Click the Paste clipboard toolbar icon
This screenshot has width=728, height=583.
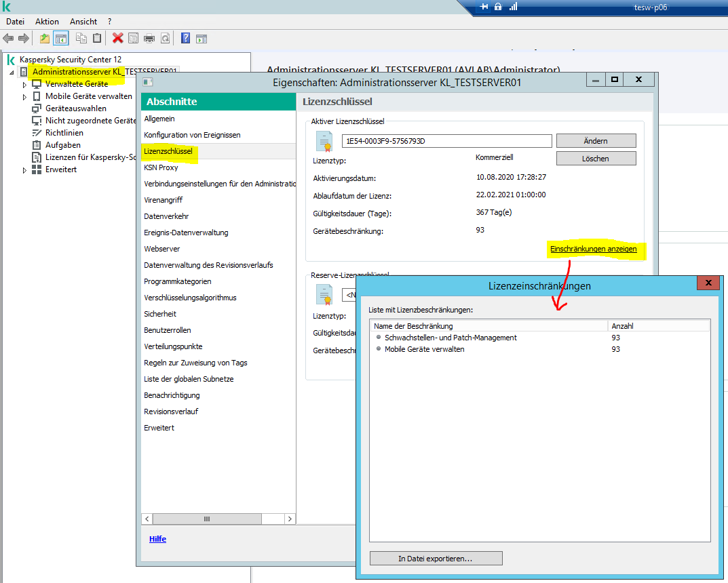pyautogui.click(x=97, y=39)
